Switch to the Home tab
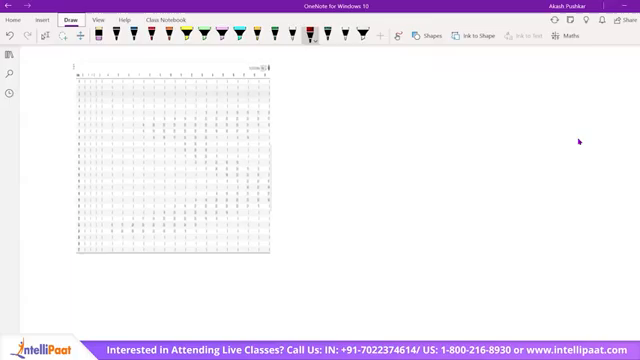 13,20
